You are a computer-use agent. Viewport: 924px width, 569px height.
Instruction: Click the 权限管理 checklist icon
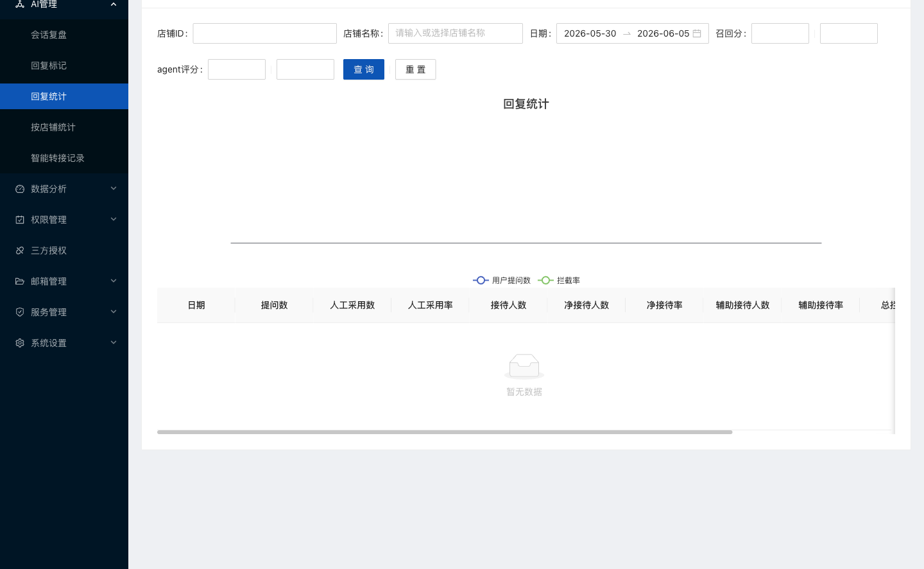pyautogui.click(x=20, y=220)
